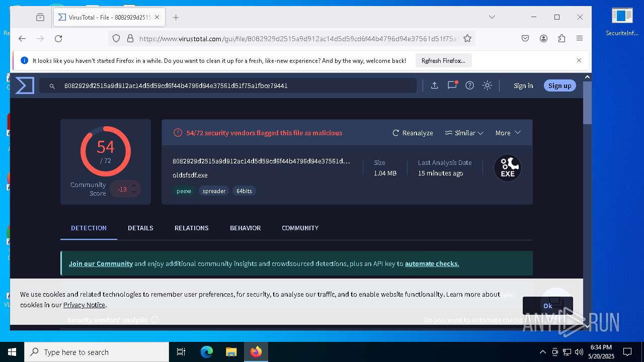Click the volume speaker tray icon
Viewport: 644px width, 362px height.
coord(579,352)
